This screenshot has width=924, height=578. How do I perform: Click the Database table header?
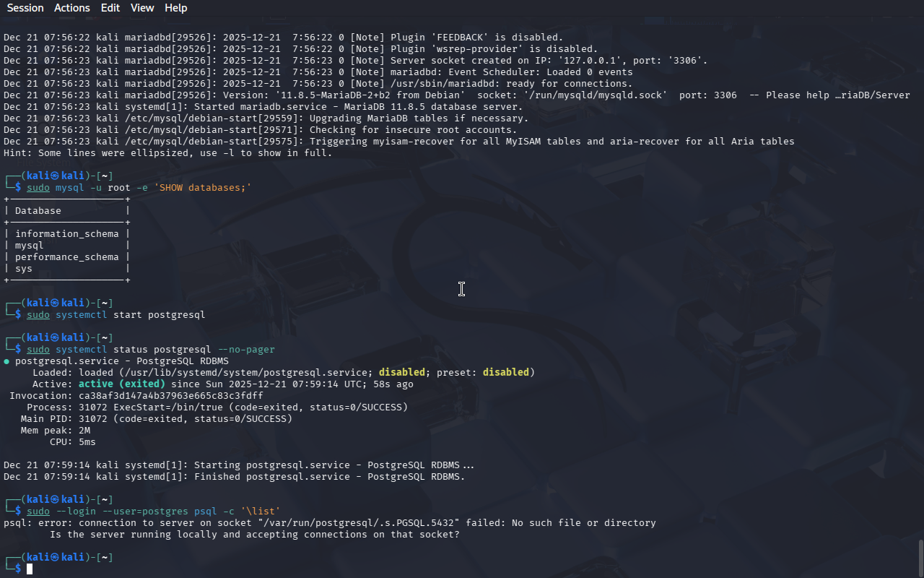pos(38,211)
